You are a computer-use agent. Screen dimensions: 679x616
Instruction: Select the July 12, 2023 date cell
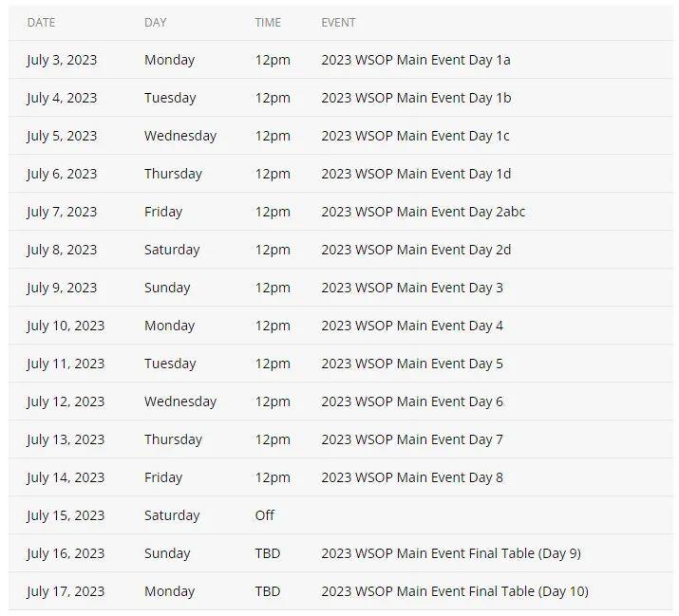coord(66,401)
